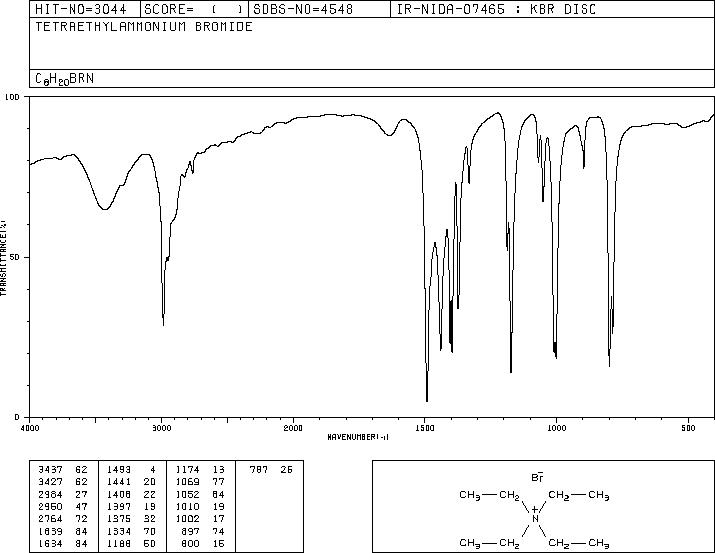This screenshot has height=553, width=715.
Task: Click the 3000 tick on the wavenumber axis
Action: [162, 428]
